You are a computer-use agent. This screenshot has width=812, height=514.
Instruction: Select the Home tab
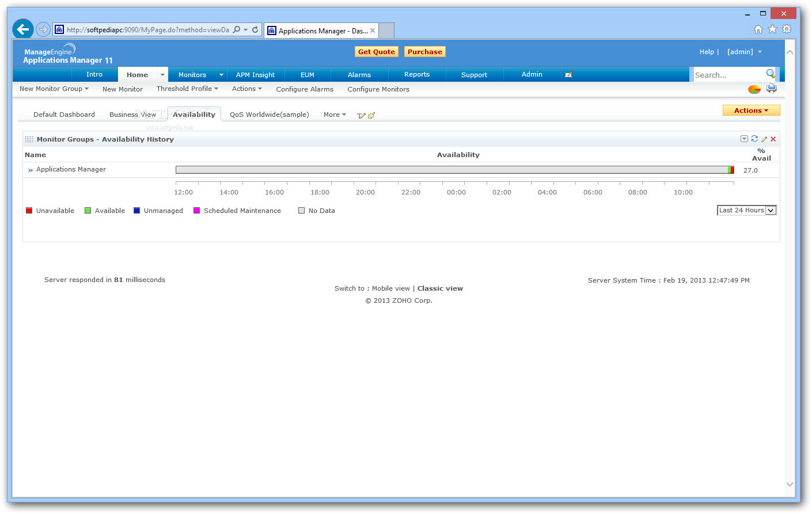(x=137, y=75)
